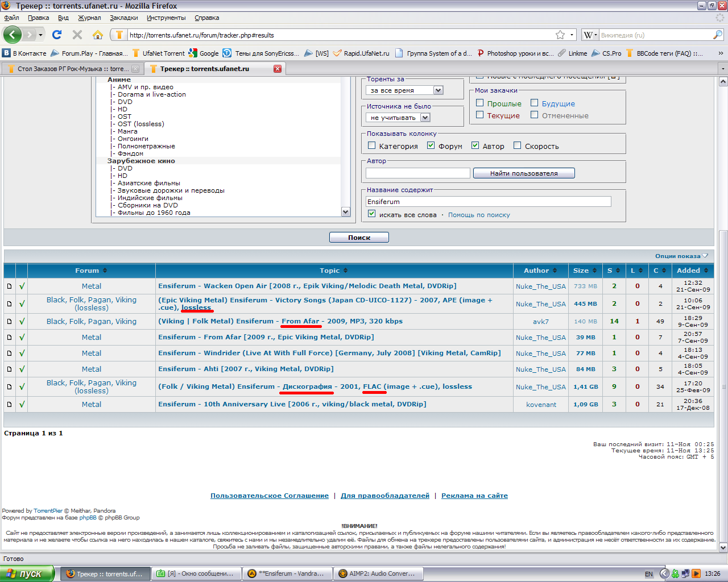
Task: Open the Файл menu
Action: tap(11, 18)
